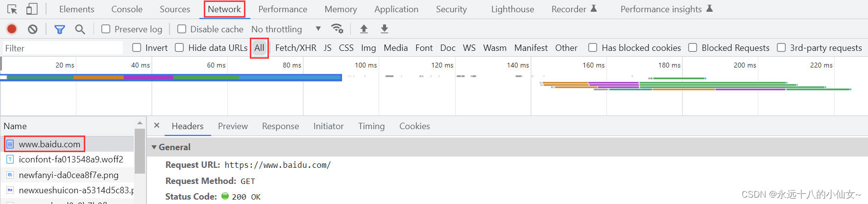Select newxueshuicon-a5314d5c83 request

pos(67,190)
